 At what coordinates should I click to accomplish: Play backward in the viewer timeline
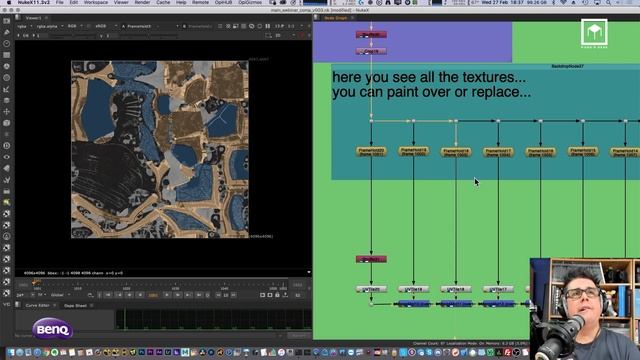pyautogui.click(x=140, y=295)
